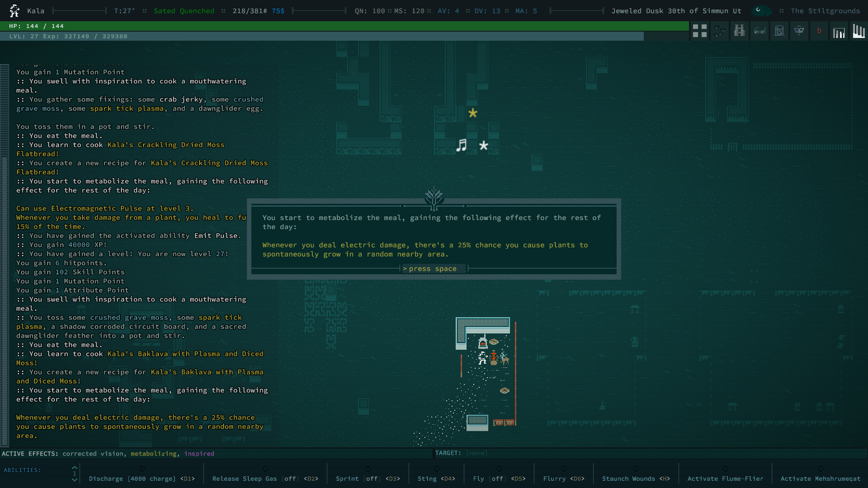Page abilities bar down with chevron

click(75, 480)
